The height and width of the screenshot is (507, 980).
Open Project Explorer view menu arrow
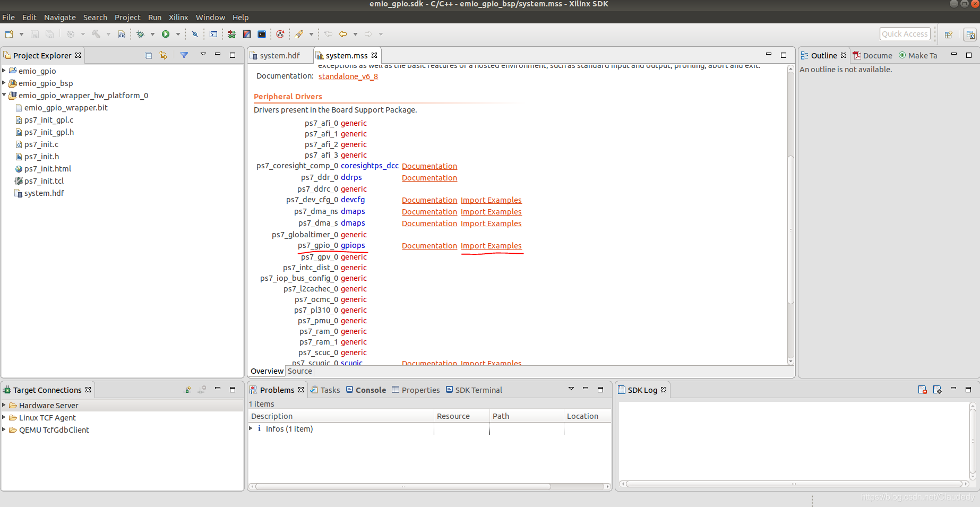pos(203,55)
